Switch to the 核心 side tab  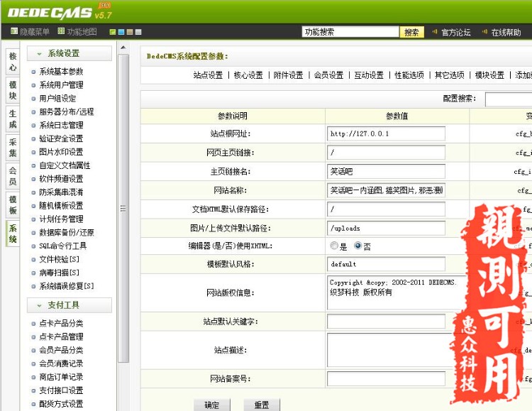(x=13, y=62)
